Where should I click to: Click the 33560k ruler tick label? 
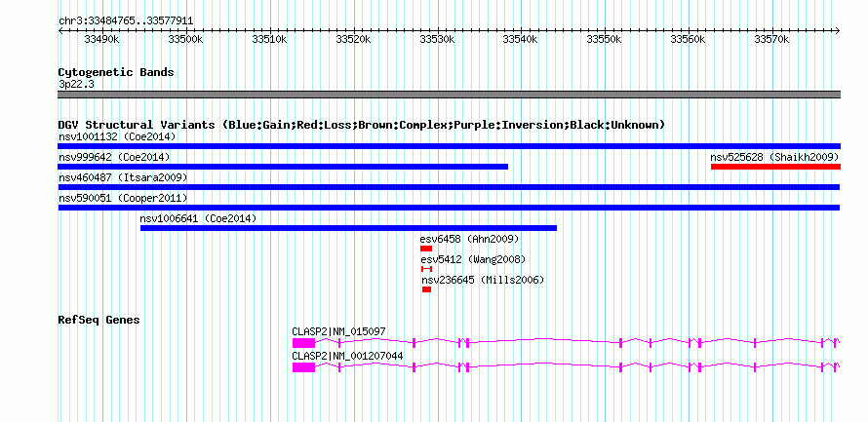[x=689, y=39]
